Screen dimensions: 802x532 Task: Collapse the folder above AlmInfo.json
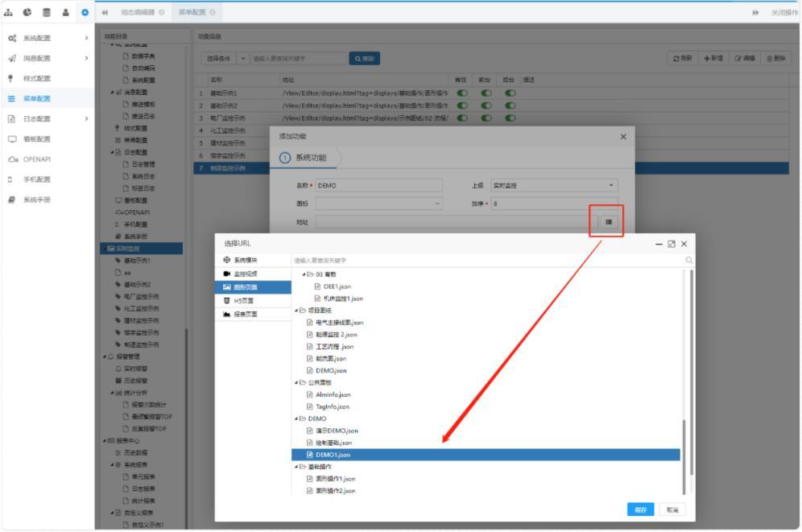(x=296, y=383)
